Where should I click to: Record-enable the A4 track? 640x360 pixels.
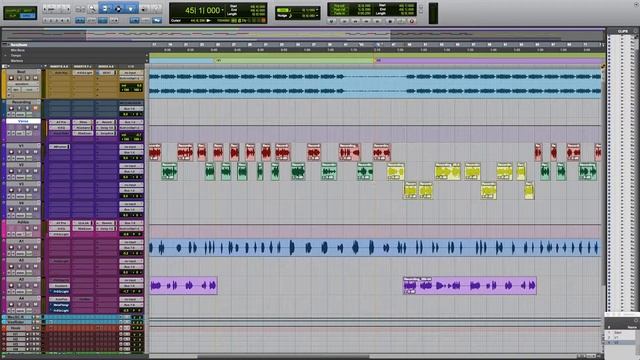tap(11, 304)
